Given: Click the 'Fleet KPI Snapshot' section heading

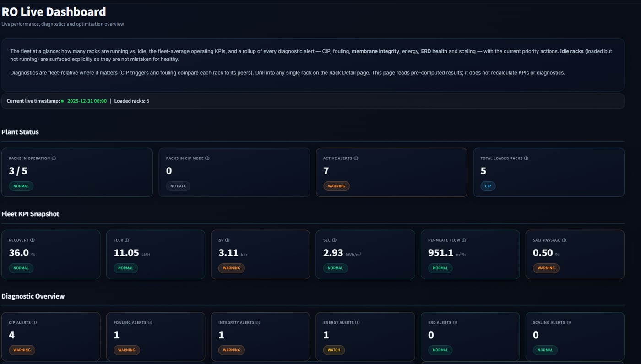Looking at the screenshot, I should coord(30,214).
